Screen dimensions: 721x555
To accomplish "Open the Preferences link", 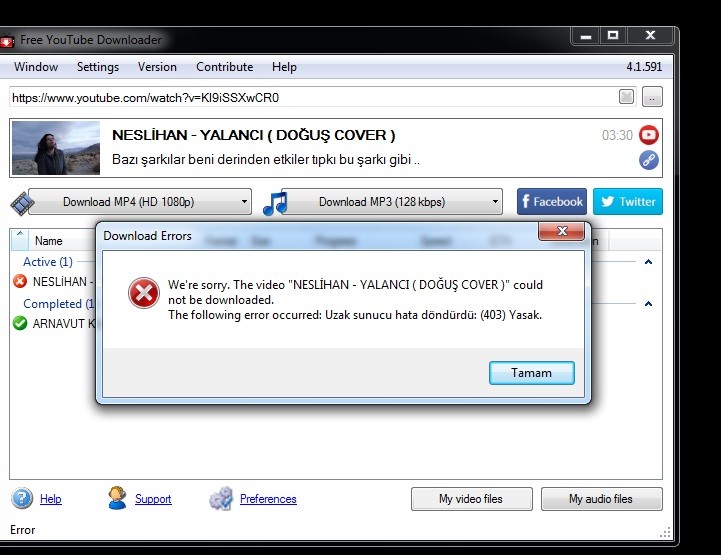I will point(268,499).
